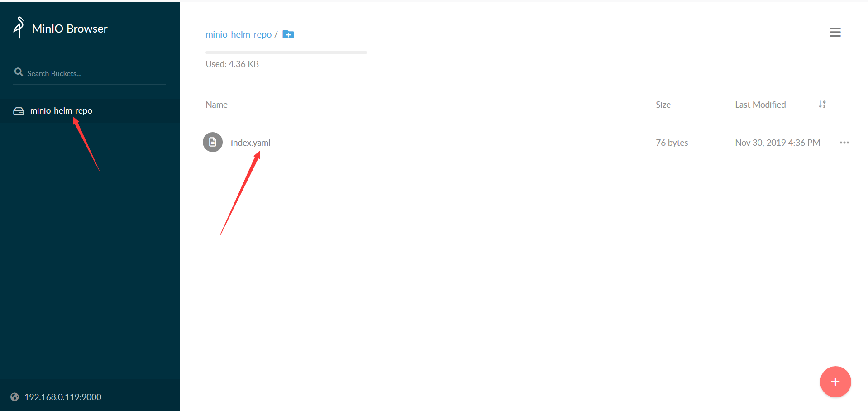
Task: Click the red plus upload button
Action: tap(835, 382)
